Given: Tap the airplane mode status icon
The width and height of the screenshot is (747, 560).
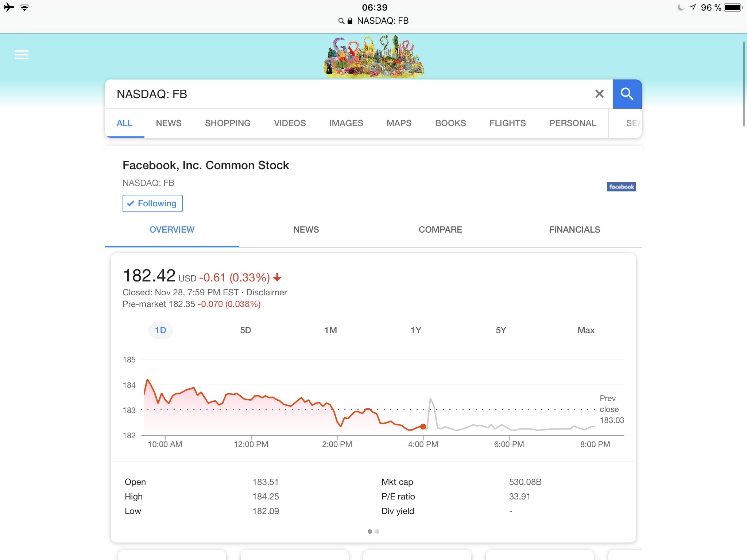Looking at the screenshot, I should point(9,7).
